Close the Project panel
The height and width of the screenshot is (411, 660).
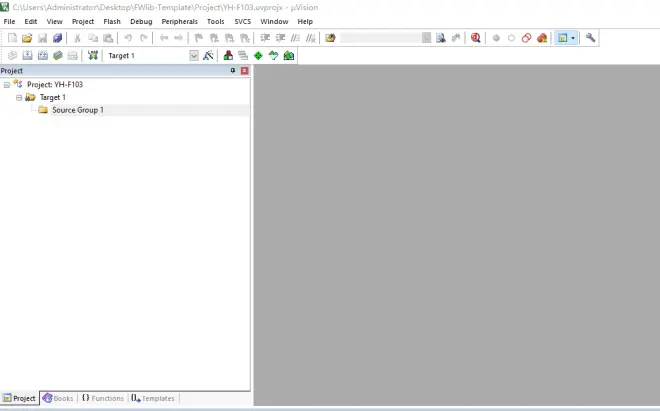tap(244, 71)
